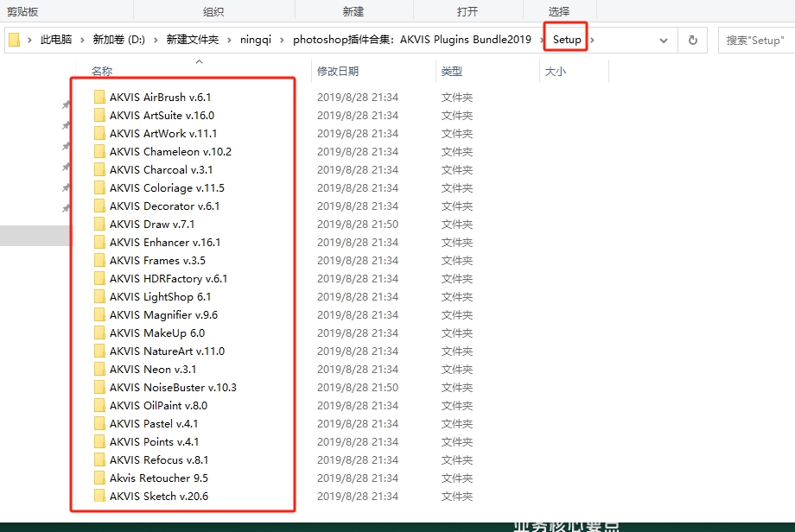The height and width of the screenshot is (532, 795).
Task: Click the 搜索"Setup" search box
Action: (756, 41)
